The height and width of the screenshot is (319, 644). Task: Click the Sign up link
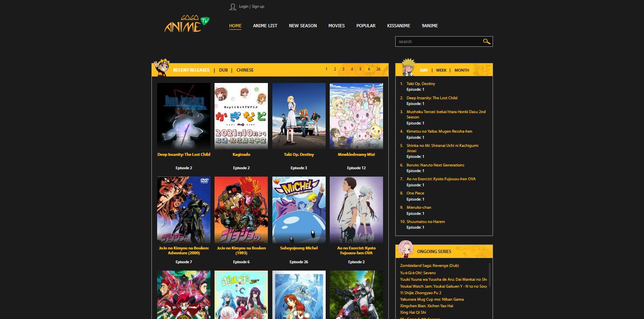[x=258, y=7]
